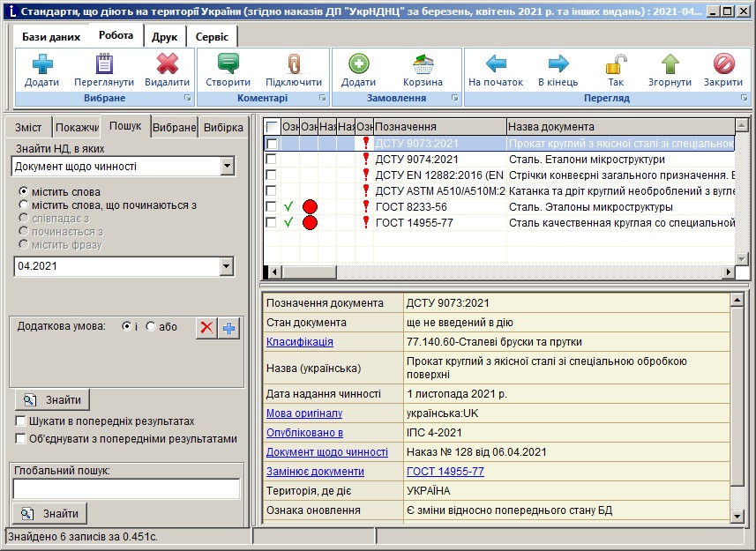
Task: Click red circle in ГОСТ 8233-56 row
Action: (x=310, y=207)
